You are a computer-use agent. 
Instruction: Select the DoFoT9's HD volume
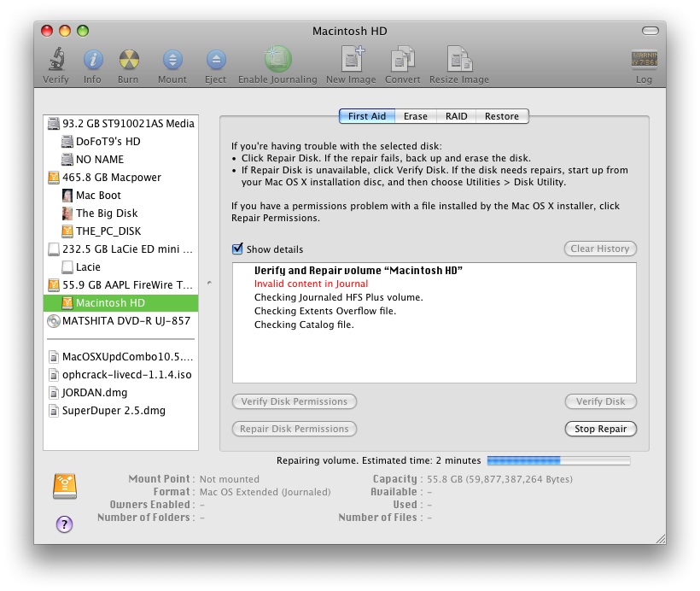(x=121, y=141)
